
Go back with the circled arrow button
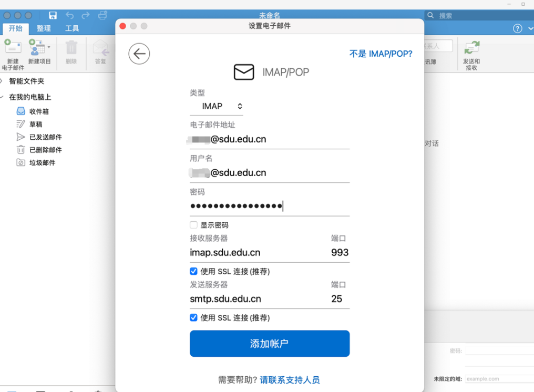[139, 54]
